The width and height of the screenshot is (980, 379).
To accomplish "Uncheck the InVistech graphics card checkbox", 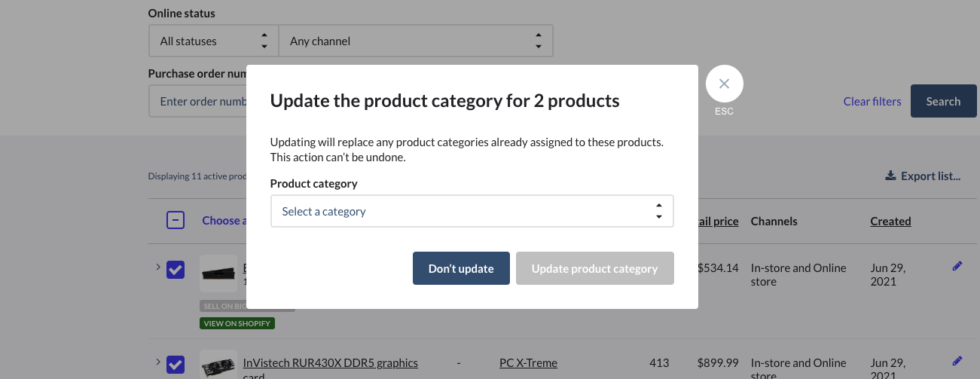I will pos(176,365).
